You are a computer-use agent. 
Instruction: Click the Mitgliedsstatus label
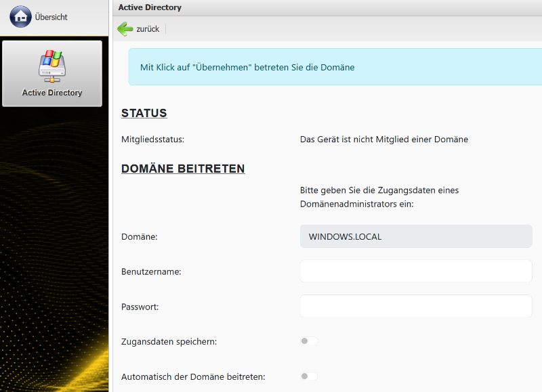[152, 139]
